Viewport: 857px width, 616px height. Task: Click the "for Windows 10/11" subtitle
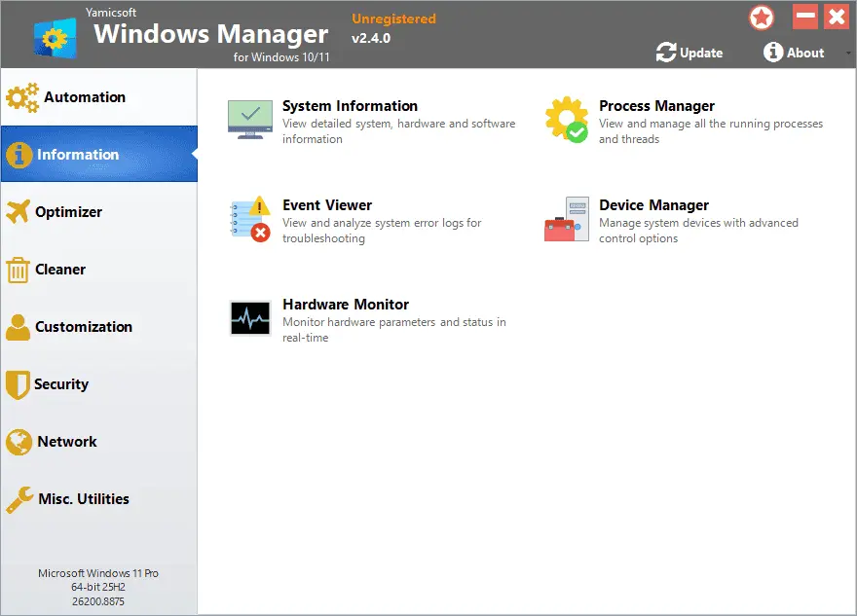281,57
